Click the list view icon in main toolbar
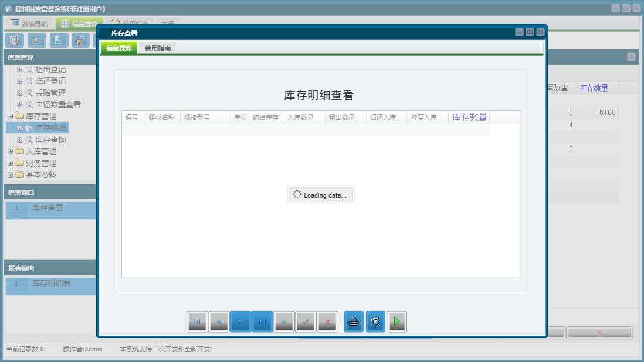644x362 pixels. point(36,40)
